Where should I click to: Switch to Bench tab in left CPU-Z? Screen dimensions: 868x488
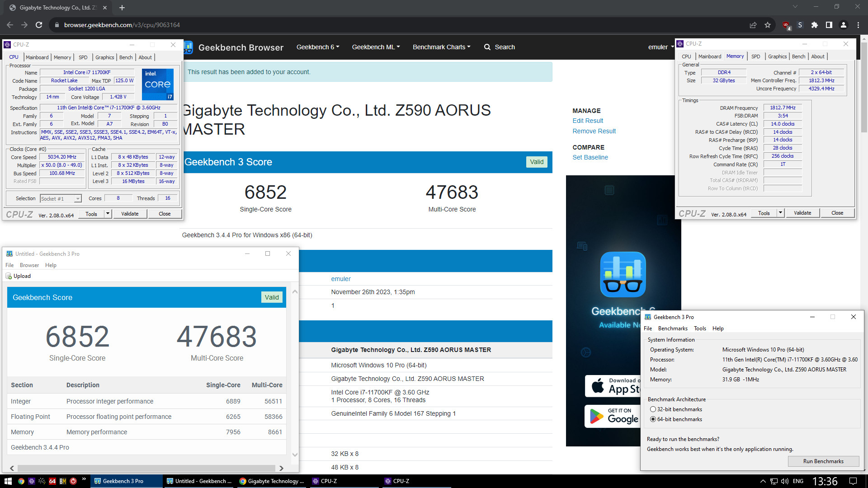click(126, 57)
